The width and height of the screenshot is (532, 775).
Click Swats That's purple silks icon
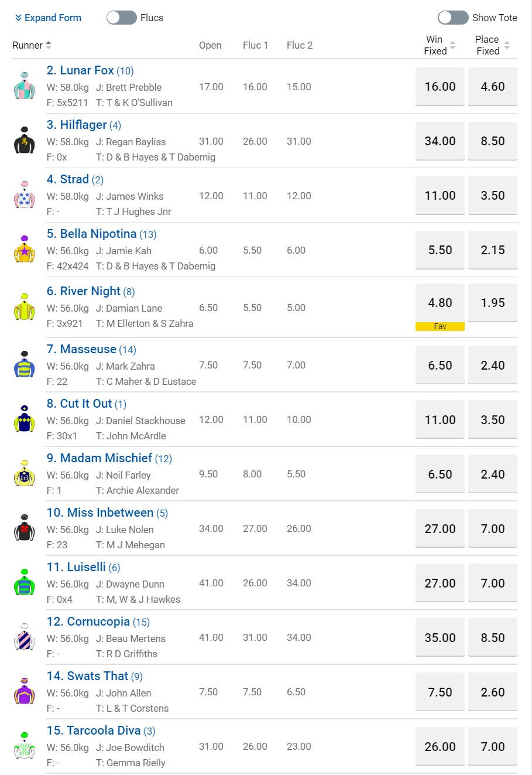(25, 692)
